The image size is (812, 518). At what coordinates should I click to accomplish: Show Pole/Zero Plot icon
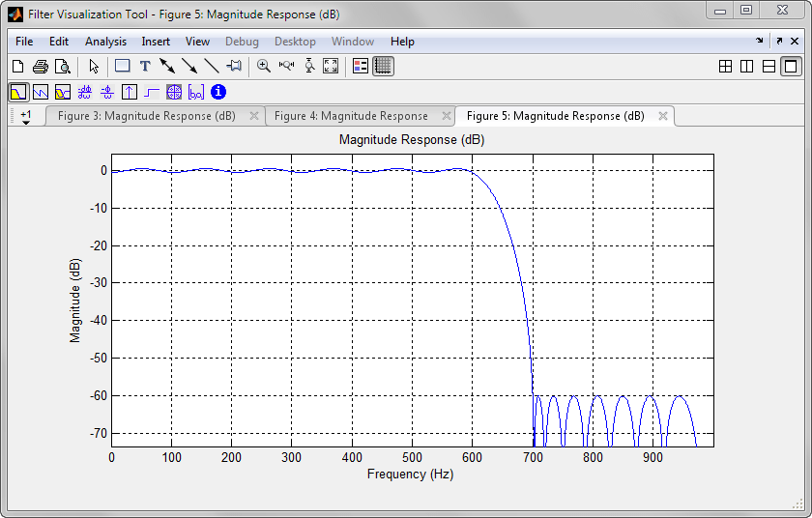[x=174, y=92]
